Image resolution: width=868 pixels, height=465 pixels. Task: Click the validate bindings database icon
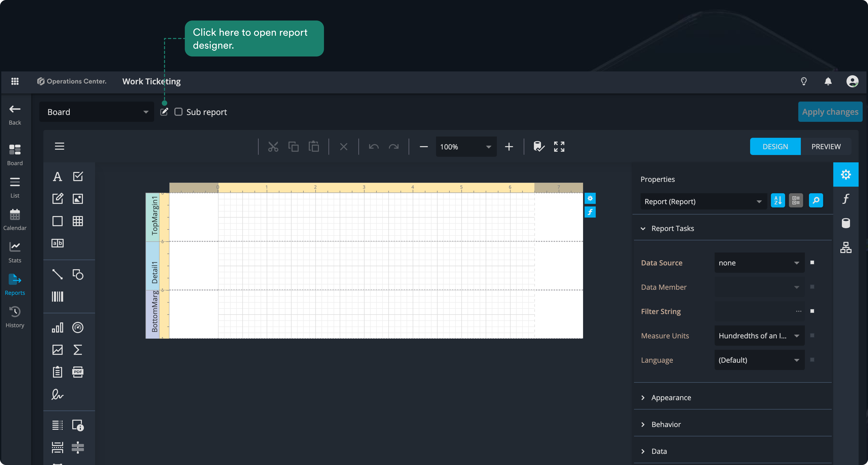(539, 147)
